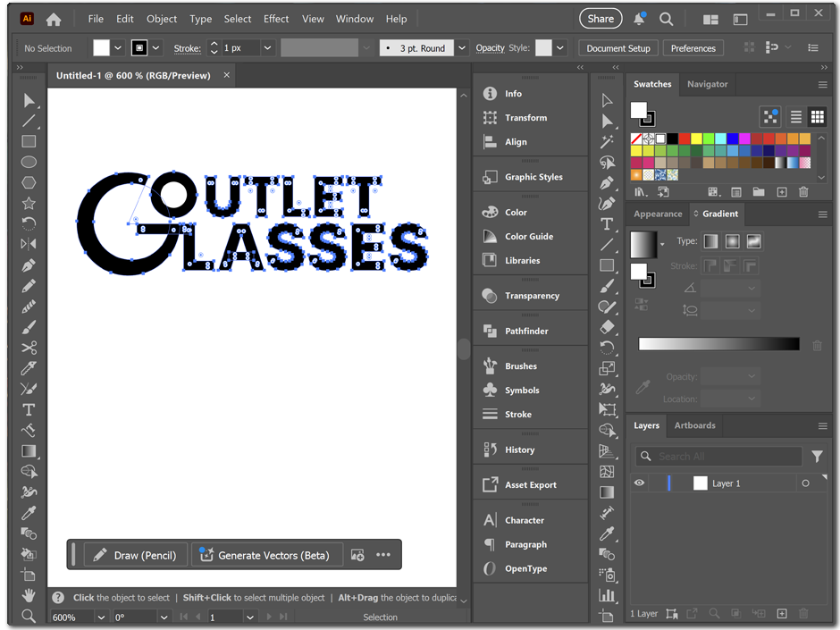Hide Layer 1 with the eye icon
840x630 pixels.
tap(639, 483)
